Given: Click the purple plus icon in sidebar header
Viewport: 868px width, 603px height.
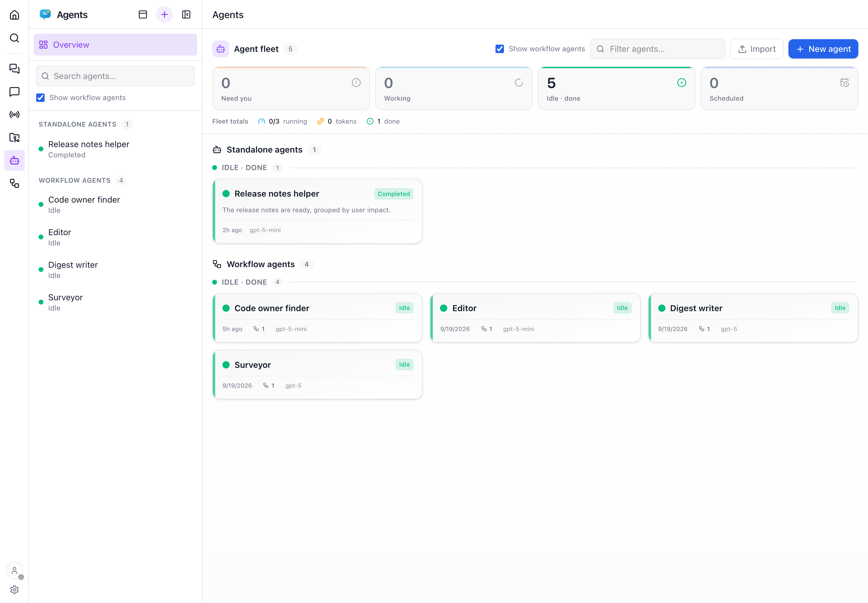Looking at the screenshot, I should point(164,15).
